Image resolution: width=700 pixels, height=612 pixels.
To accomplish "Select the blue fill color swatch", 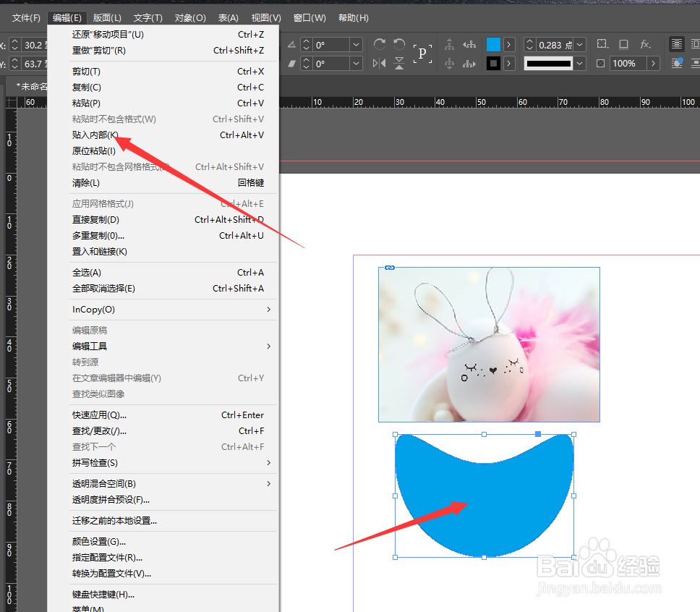I will tap(493, 44).
